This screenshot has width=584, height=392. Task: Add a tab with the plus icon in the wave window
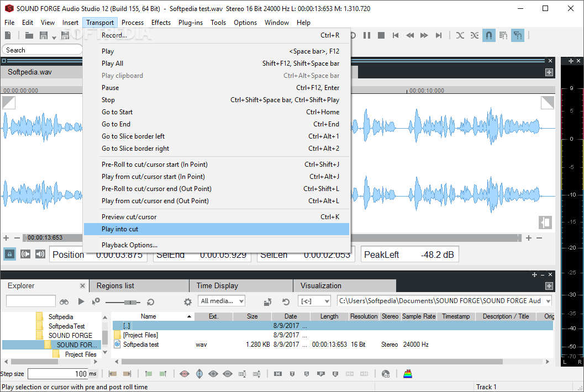[x=549, y=72]
